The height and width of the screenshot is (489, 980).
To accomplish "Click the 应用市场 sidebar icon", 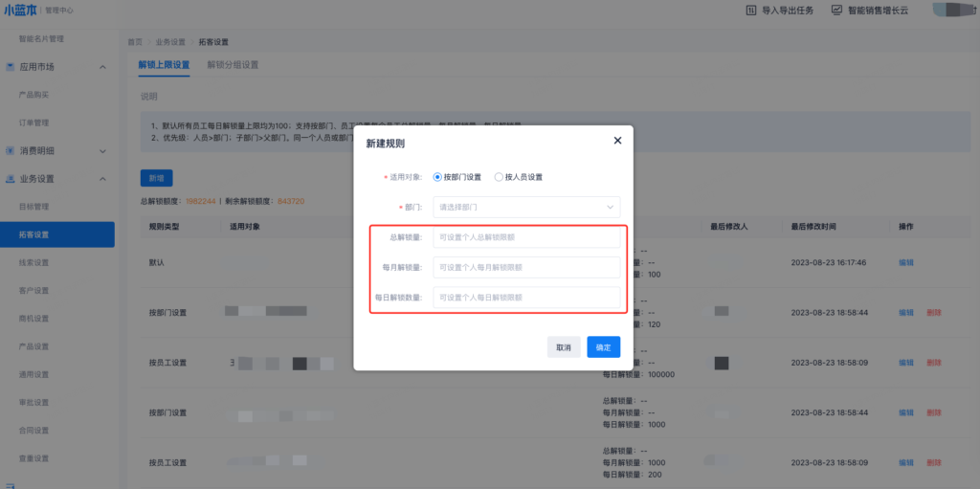I will click(x=10, y=67).
